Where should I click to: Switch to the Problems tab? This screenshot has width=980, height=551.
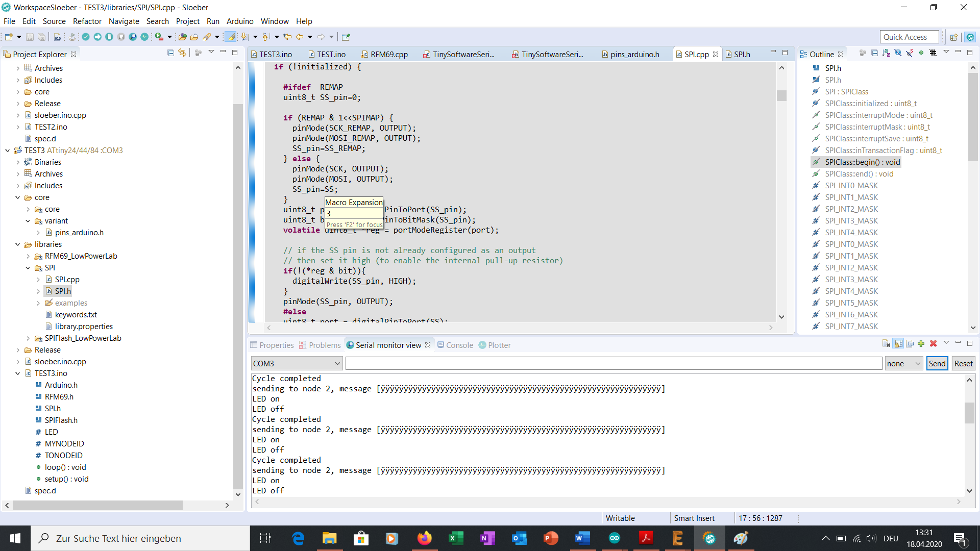(320, 345)
